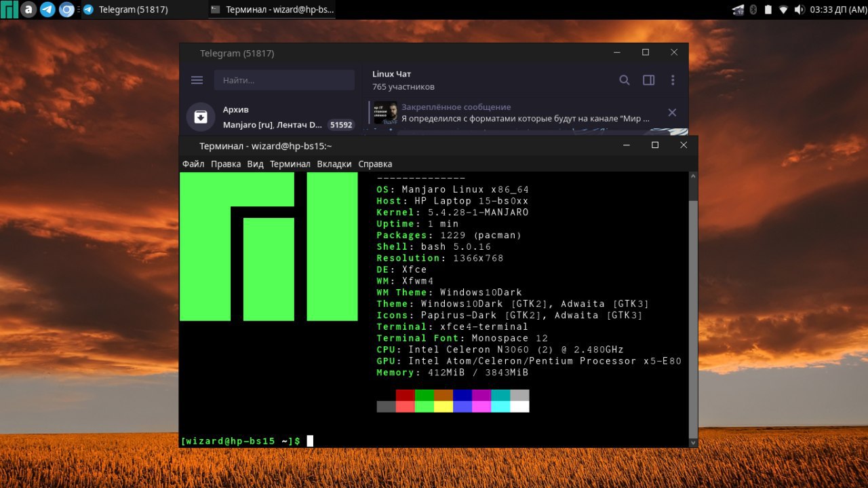Viewport: 868px width, 488px height.
Task: Open the Терминал menu in menubar
Action: tap(290, 164)
